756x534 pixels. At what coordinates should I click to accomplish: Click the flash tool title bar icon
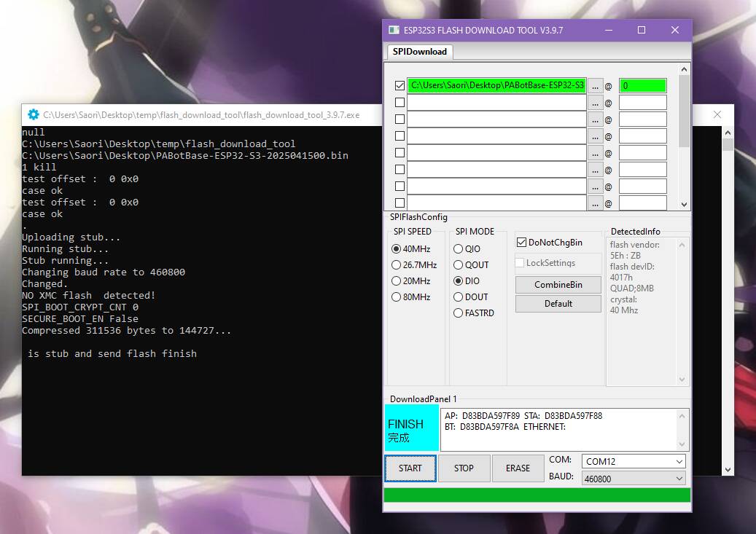pyautogui.click(x=394, y=31)
